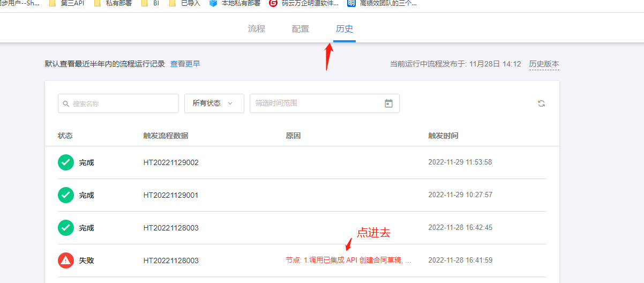The height and width of the screenshot is (283, 644).
Task: Open the 本地私有部署 bookmark
Action: (x=235, y=3)
